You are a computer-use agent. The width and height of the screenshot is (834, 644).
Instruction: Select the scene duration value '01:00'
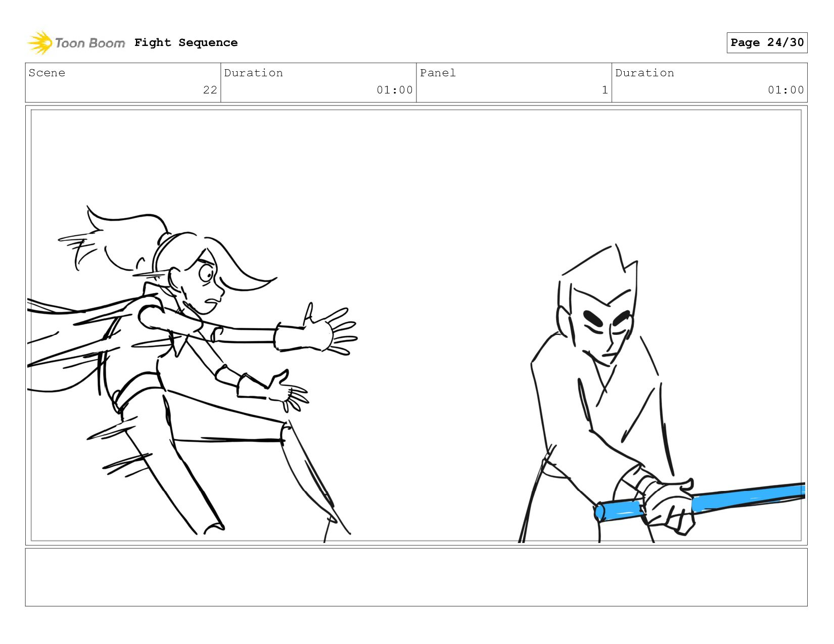395,90
